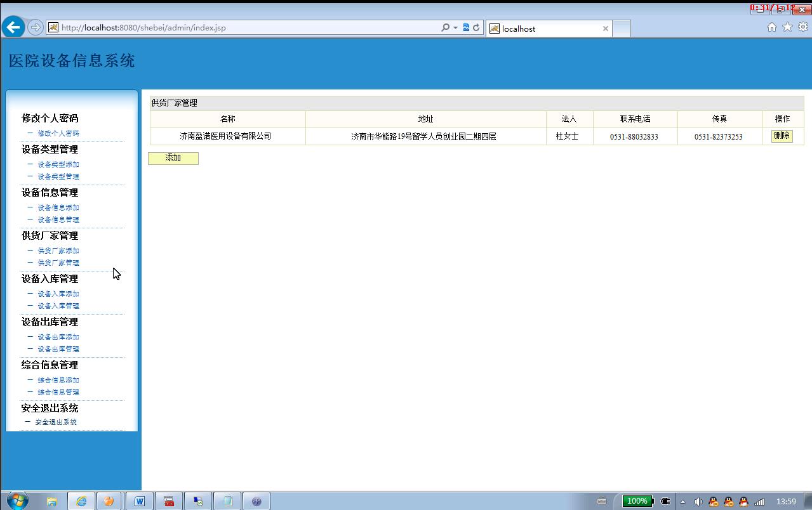Open Windows Explorer from the taskbar
This screenshot has height=510, width=812.
(x=52, y=501)
